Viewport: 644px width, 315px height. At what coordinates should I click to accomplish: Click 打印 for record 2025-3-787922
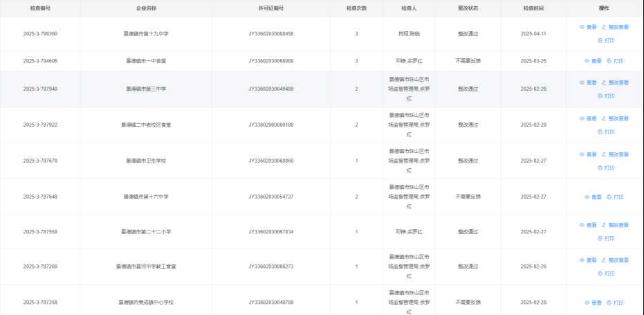[605, 132]
